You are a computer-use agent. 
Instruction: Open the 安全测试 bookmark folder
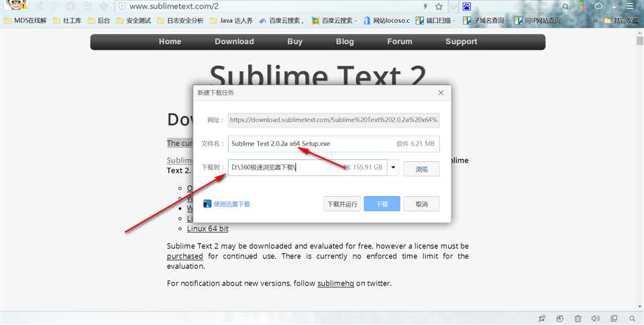pyautogui.click(x=134, y=20)
